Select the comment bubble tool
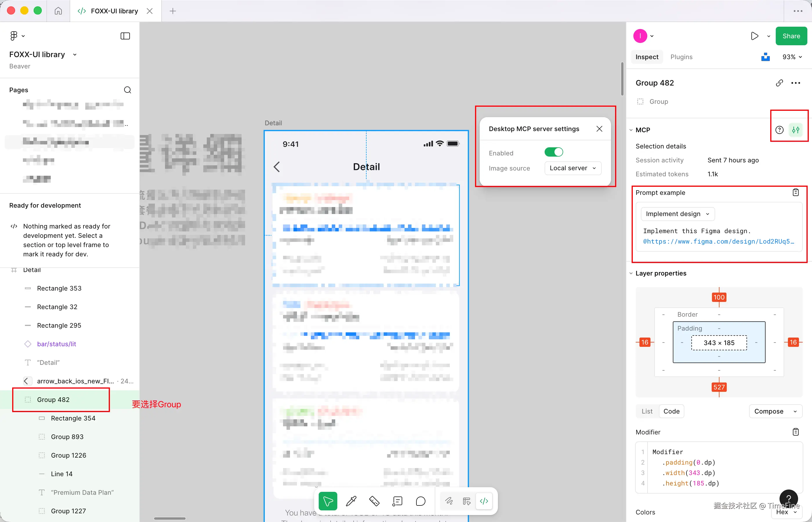The height and width of the screenshot is (522, 812). pyautogui.click(x=420, y=501)
